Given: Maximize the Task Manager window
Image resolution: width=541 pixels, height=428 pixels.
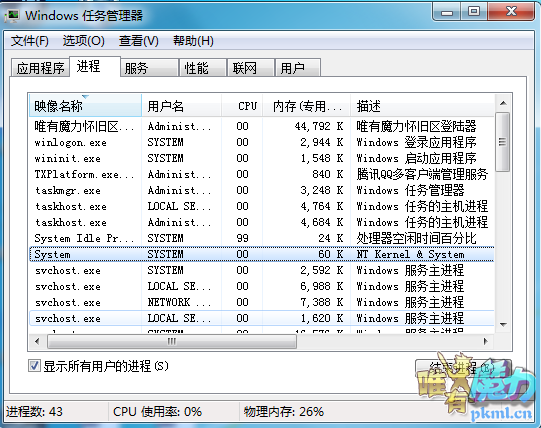Looking at the screenshot, I should 474,12.
